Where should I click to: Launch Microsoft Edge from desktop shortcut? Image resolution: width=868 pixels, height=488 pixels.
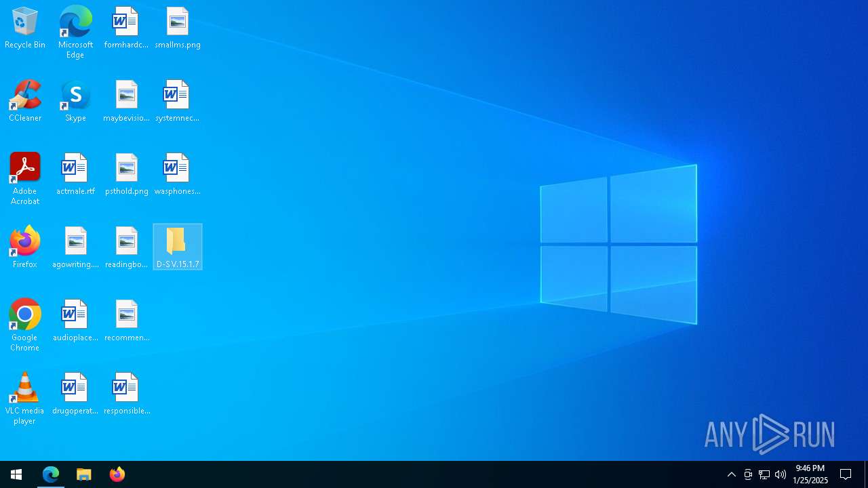75,33
